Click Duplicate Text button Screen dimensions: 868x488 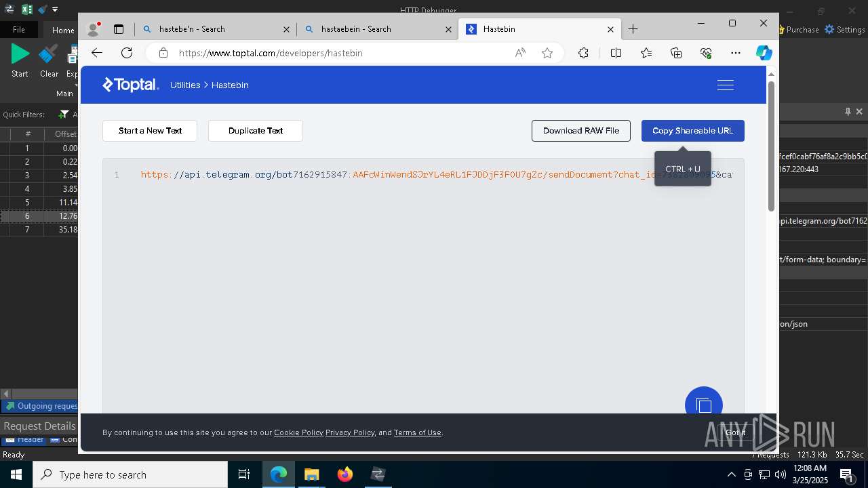coord(256,131)
